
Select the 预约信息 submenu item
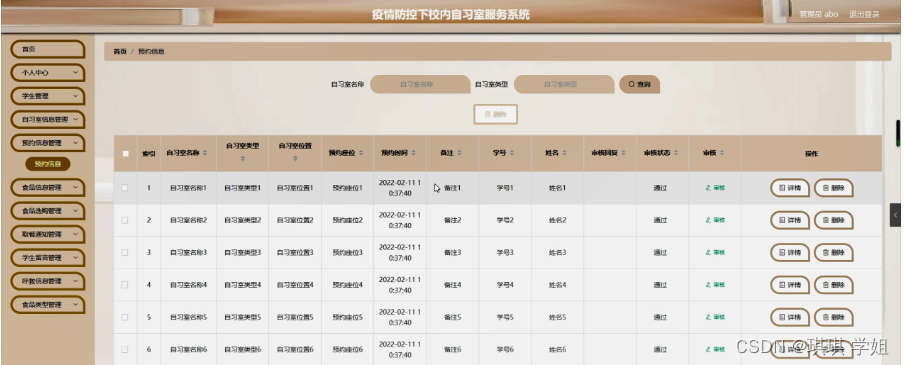pos(48,164)
